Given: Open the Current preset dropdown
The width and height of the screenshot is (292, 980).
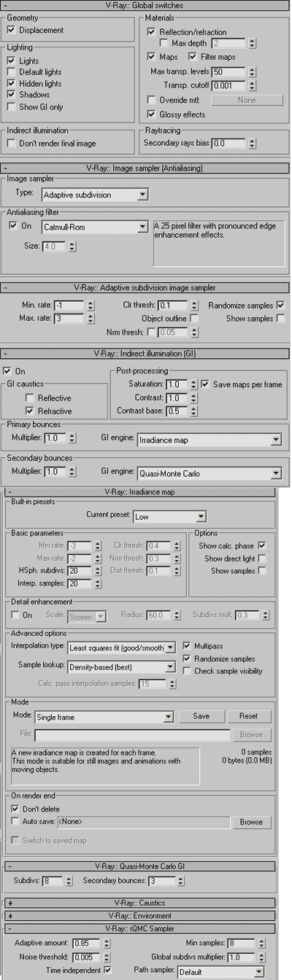Looking at the screenshot, I should click(x=169, y=516).
